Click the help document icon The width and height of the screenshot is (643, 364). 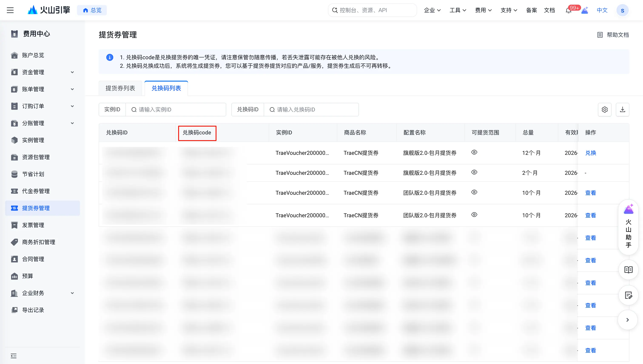[600, 35]
